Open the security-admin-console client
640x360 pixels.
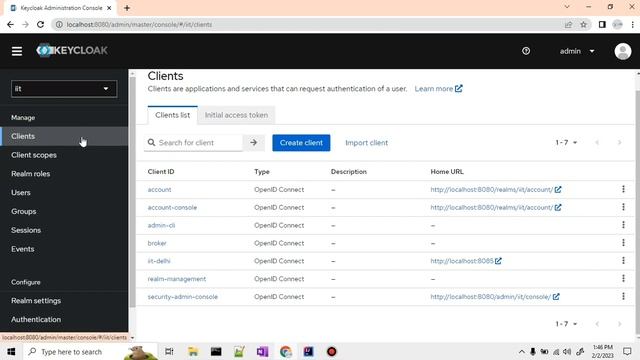coord(182,297)
